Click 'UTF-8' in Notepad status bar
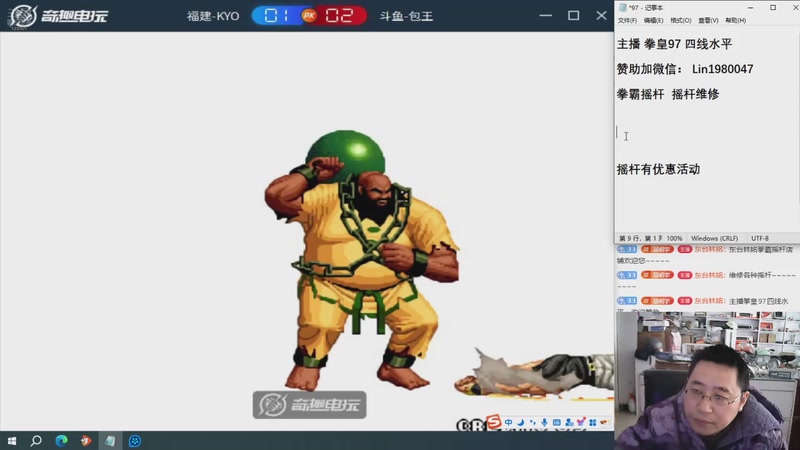The image size is (800, 450). coord(760,238)
